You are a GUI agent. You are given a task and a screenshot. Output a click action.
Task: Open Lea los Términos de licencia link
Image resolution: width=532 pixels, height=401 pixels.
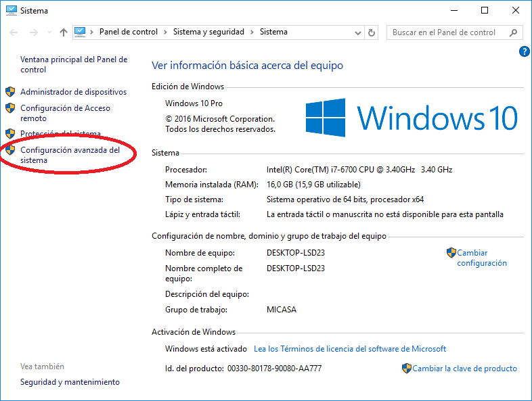coord(349,349)
